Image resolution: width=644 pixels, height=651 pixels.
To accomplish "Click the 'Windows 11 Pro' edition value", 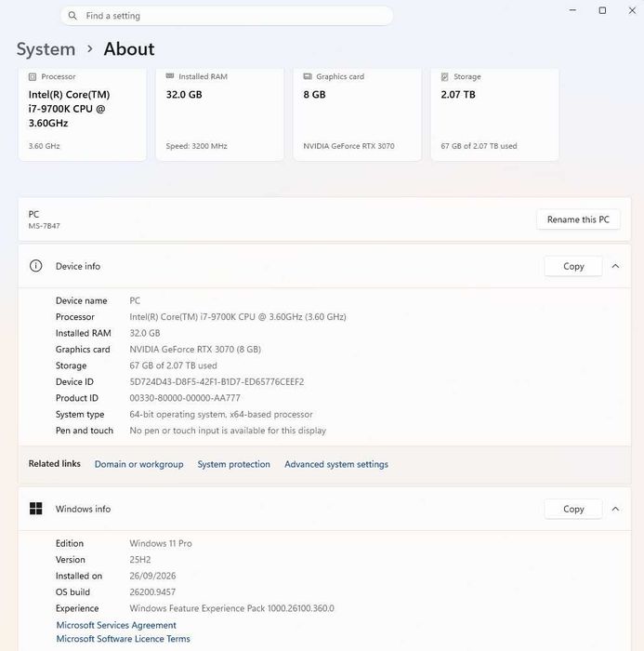I will click(161, 543).
